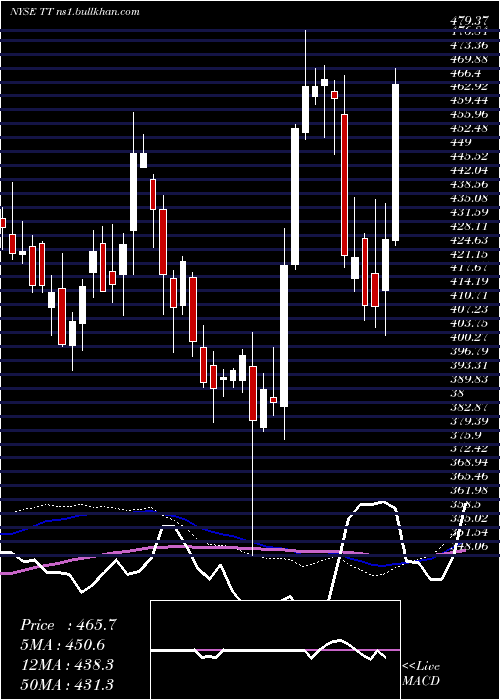This screenshot has height=700, width=500.
Task: Click the 403.75 price axis label
Action: [470, 323]
